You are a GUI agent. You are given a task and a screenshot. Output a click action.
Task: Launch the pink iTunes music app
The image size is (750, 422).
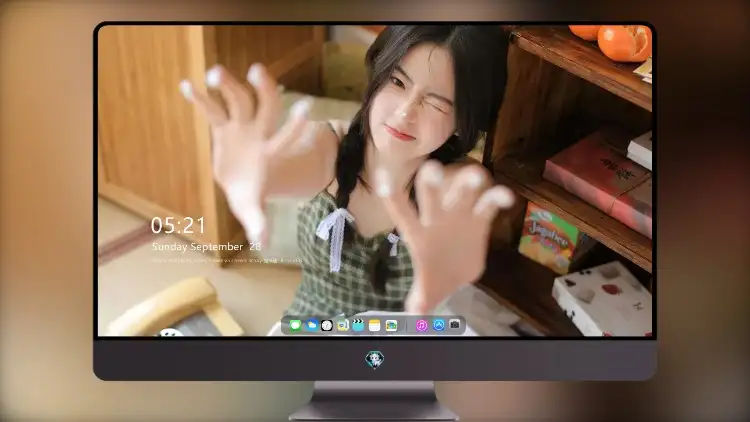[421, 325]
